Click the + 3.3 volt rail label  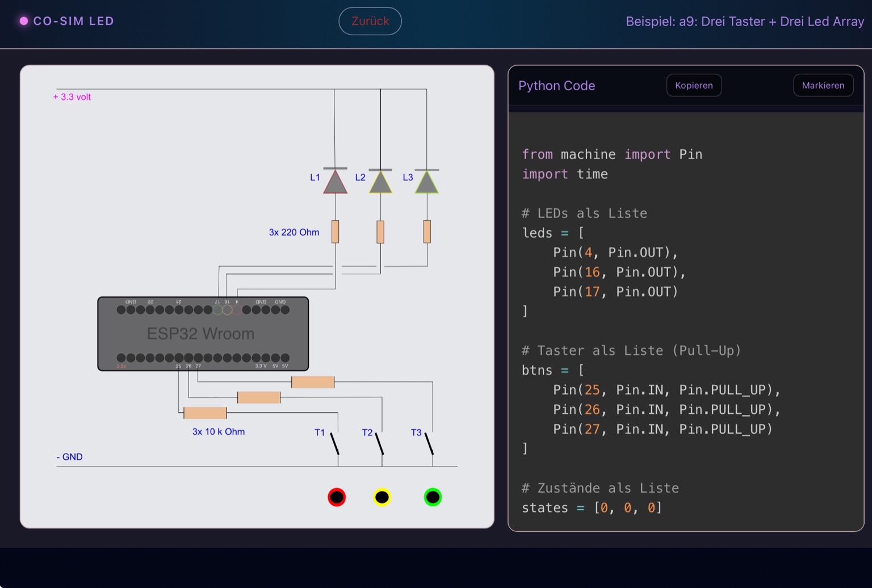(72, 97)
